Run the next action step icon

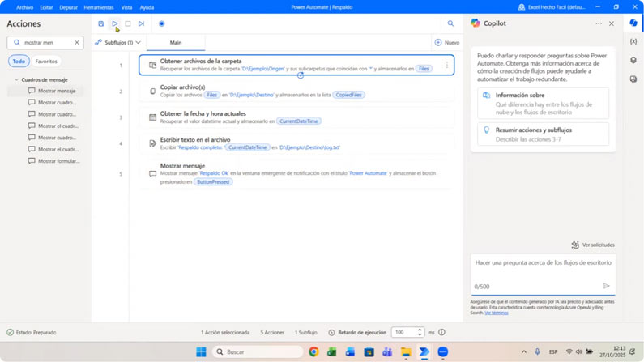tap(141, 23)
